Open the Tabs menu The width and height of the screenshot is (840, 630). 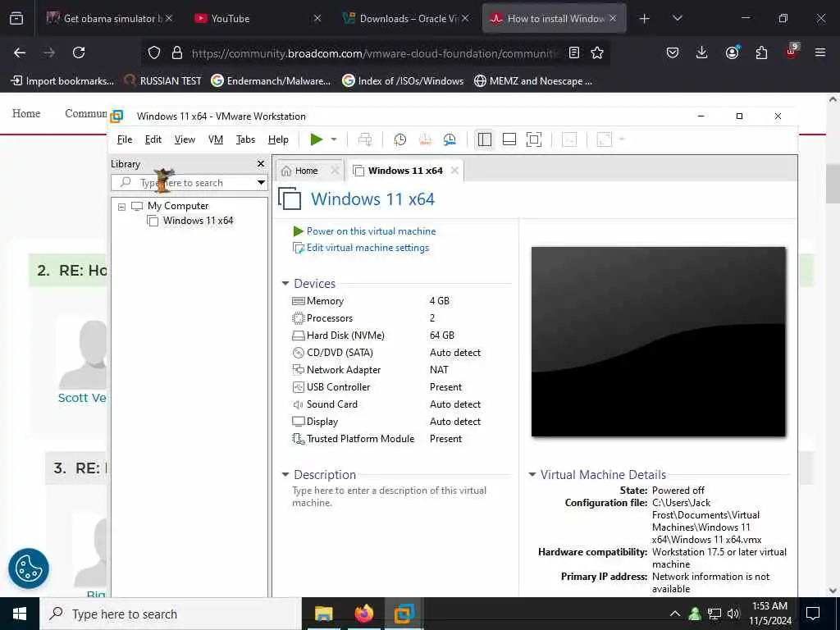point(245,139)
